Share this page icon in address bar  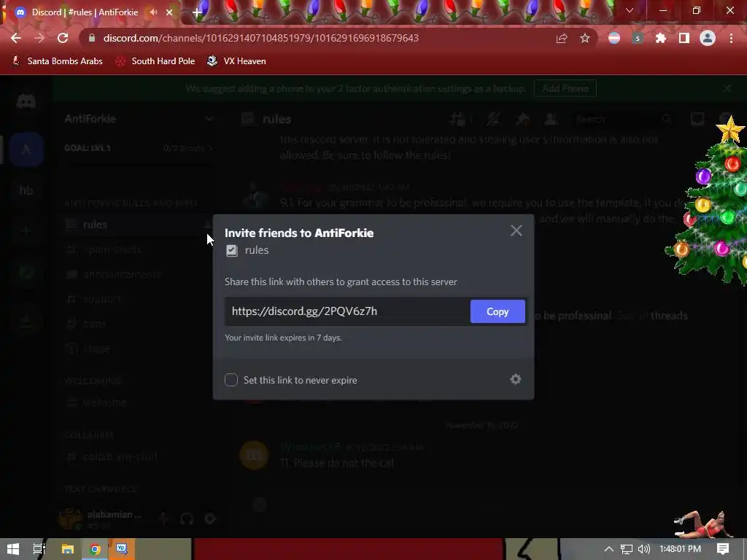(561, 38)
